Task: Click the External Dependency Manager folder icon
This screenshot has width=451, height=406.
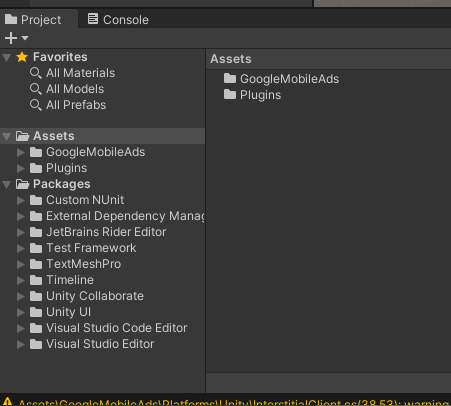Action: tap(36, 216)
